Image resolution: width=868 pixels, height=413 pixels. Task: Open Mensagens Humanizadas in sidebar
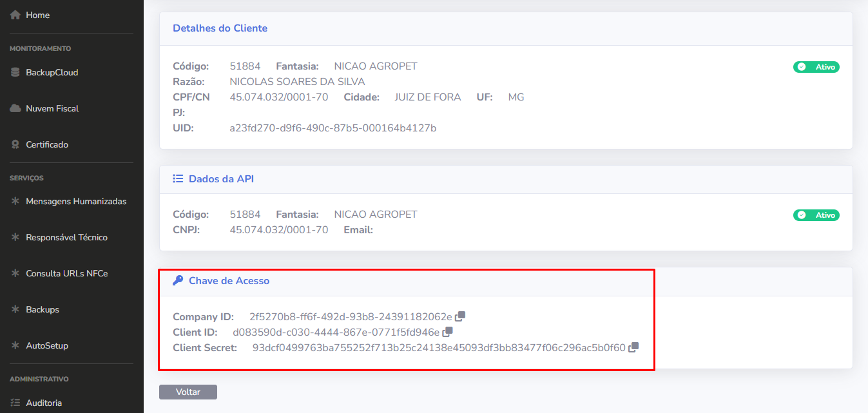(x=75, y=202)
